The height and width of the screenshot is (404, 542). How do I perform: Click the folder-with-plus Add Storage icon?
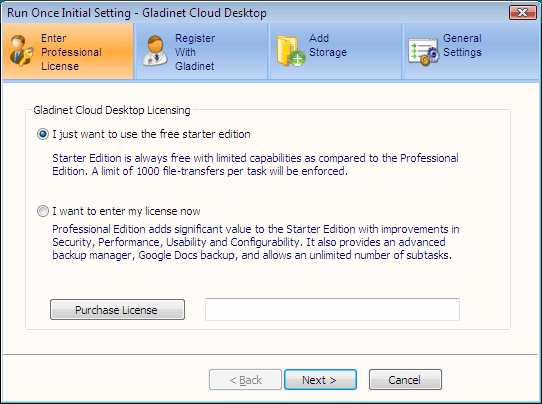tap(291, 51)
